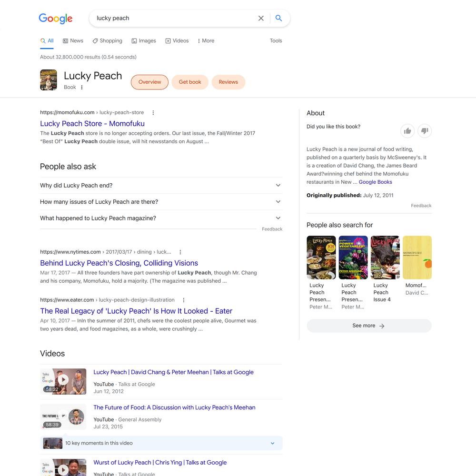Select the All tab
The width and height of the screenshot is (476, 476).
pyautogui.click(x=47, y=40)
